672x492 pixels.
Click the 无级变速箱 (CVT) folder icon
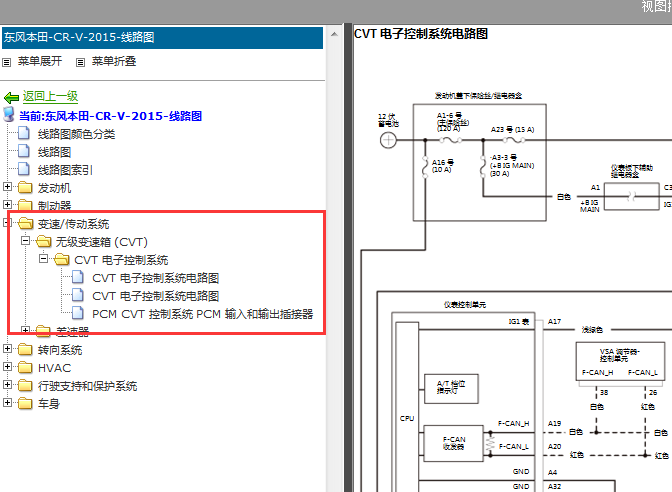tap(44, 241)
